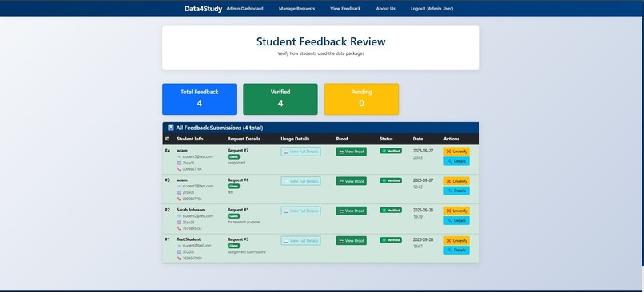Go to Admin Dashboard in navbar

[x=244, y=9]
